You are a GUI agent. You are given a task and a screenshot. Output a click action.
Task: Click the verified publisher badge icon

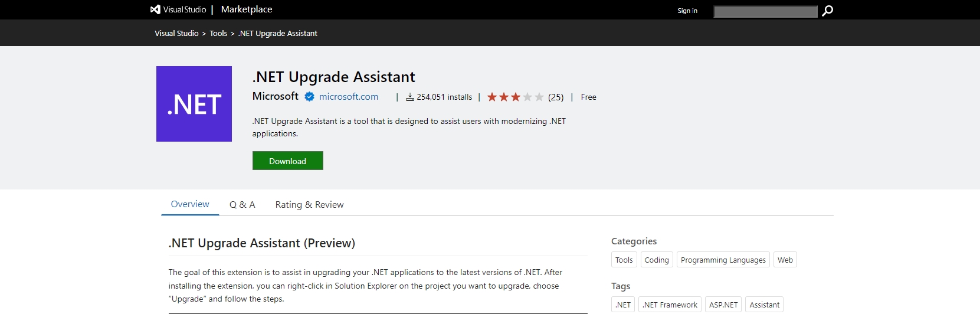[x=309, y=97]
